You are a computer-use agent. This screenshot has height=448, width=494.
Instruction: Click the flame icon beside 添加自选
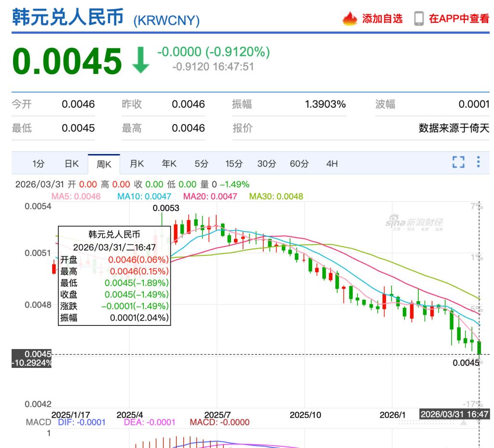pyautogui.click(x=350, y=19)
